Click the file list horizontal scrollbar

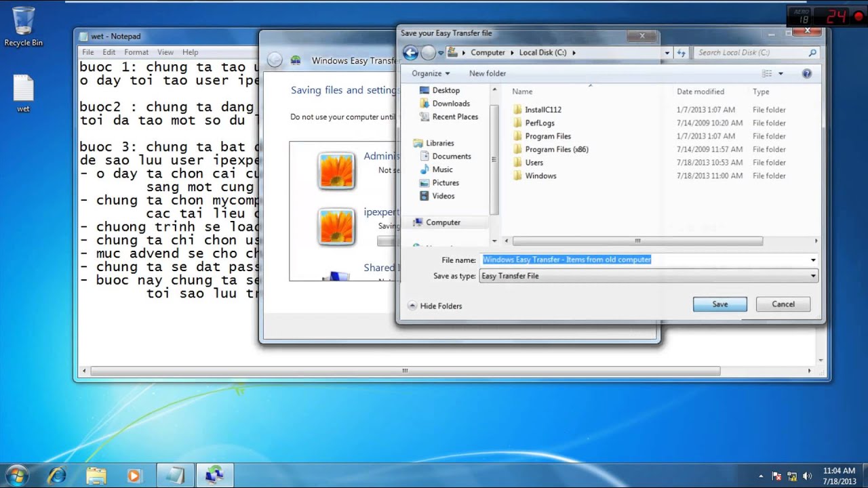(x=637, y=241)
